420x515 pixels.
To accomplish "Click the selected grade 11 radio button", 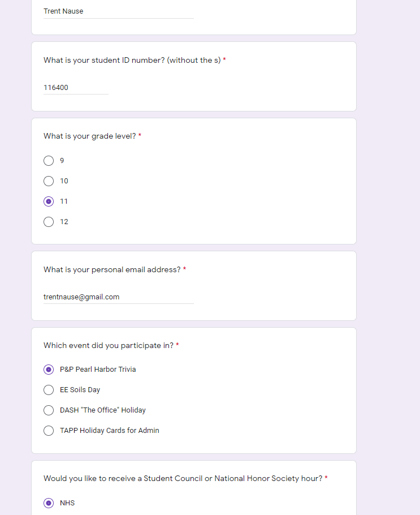I will [49, 201].
